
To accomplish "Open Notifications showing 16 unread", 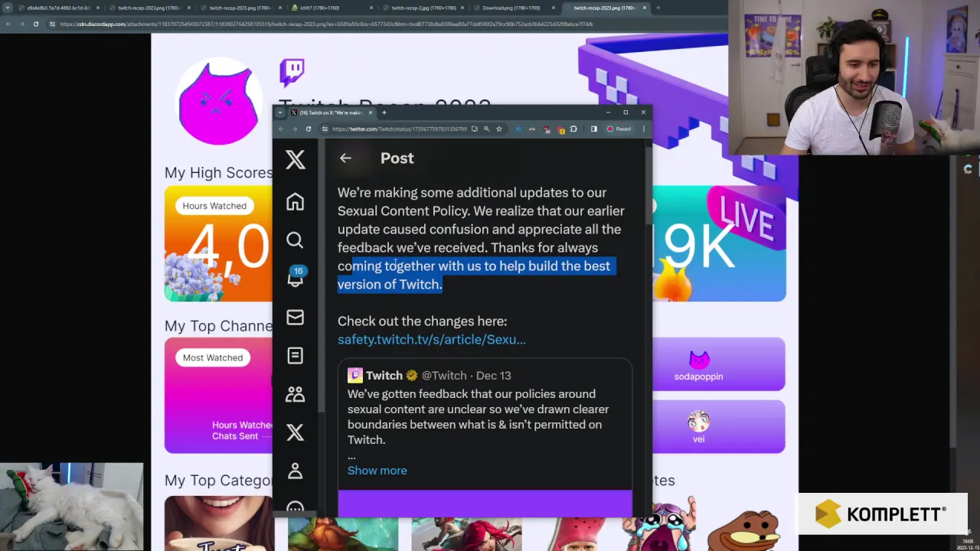I will click(x=295, y=279).
